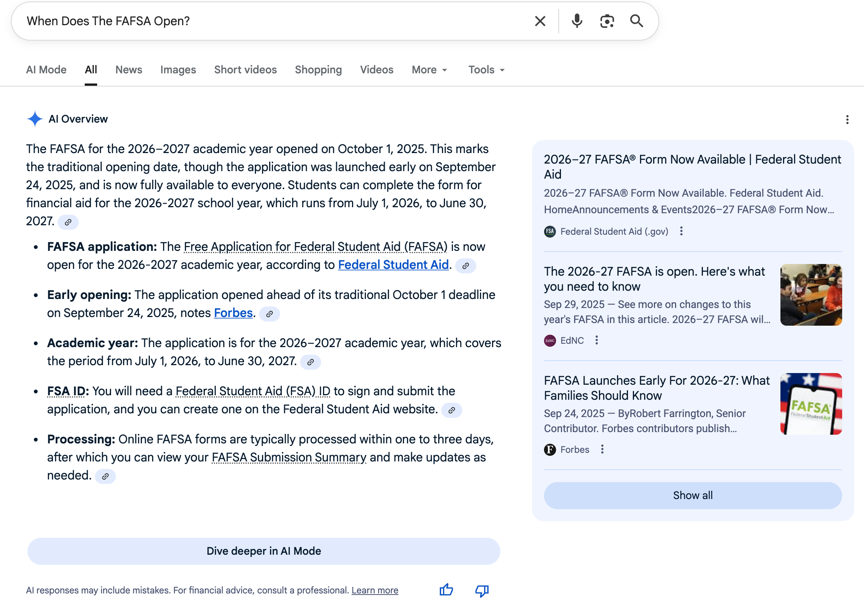Click the Federal Student Aid favicon
Image resolution: width=864 pixels, height=616 pixels.
(x=550, y=231)
